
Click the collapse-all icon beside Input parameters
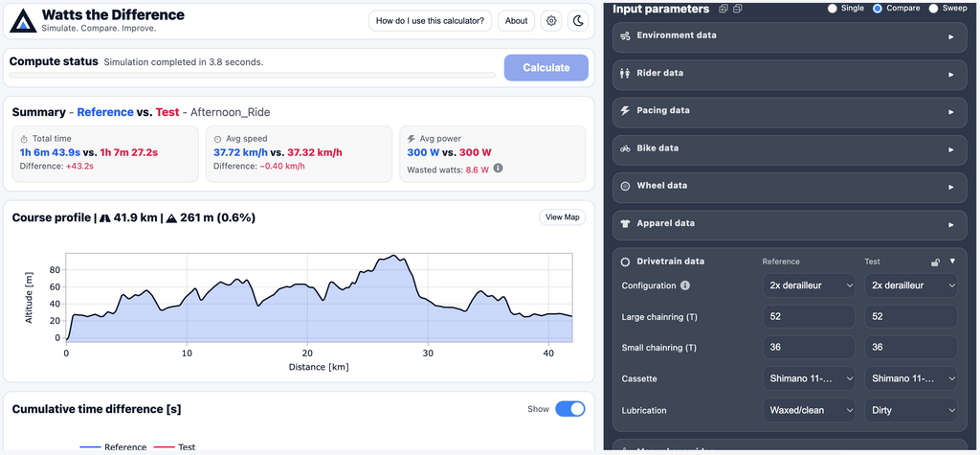737,9
